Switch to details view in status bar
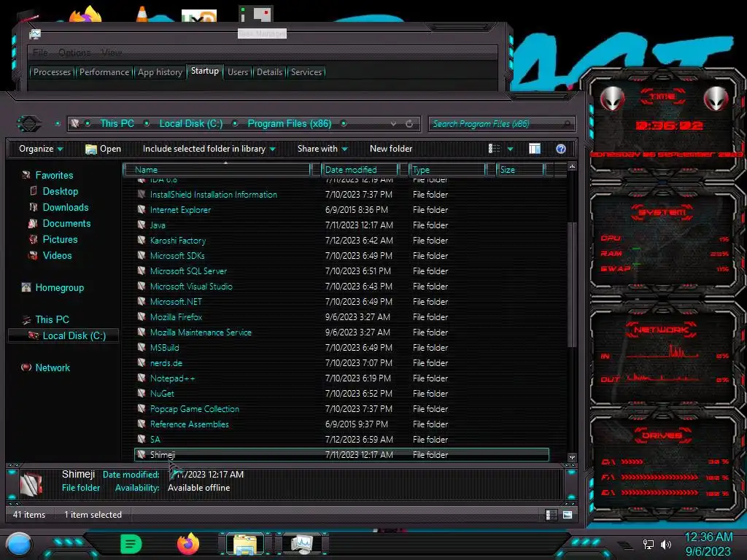Image resolution: width=747 pixels, height=560 pixels. click(551, 515)
